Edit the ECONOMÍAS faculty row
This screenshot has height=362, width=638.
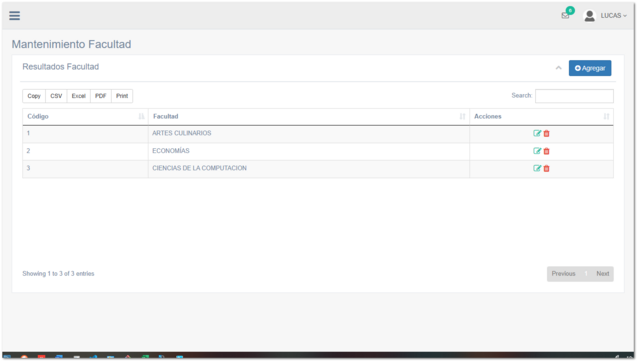tap(537, 151)
